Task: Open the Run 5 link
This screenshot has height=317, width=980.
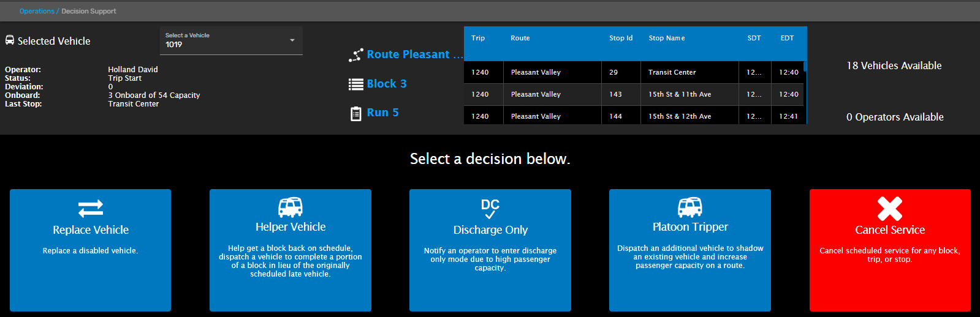Action: click(x=382, y=113)
